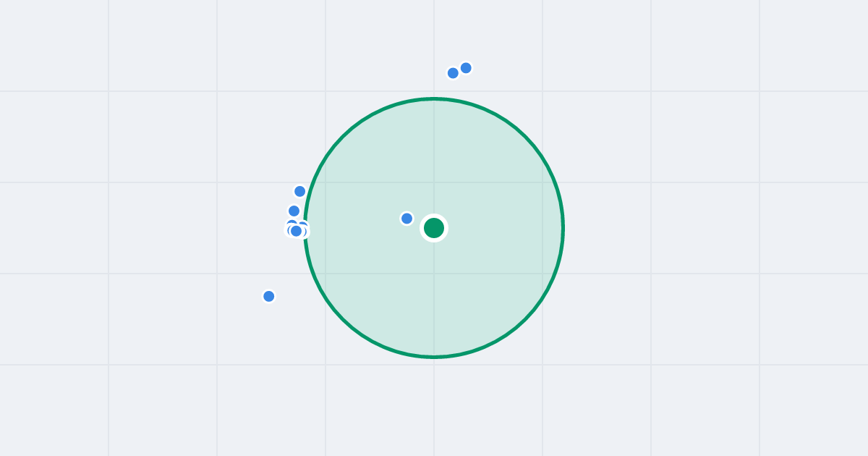Select the isolated blue dot below-left of the circle
This screenshot has width=868, height=456.
click(x=269, y=296)
